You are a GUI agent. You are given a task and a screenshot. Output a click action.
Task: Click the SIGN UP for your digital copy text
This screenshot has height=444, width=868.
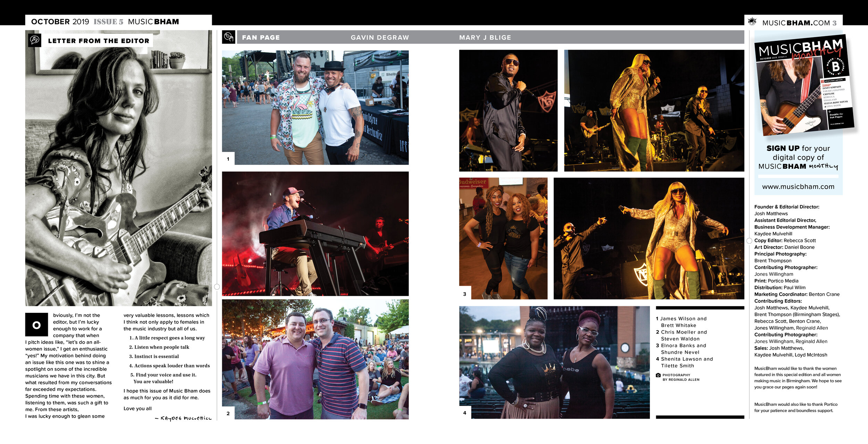coord(798,157)
